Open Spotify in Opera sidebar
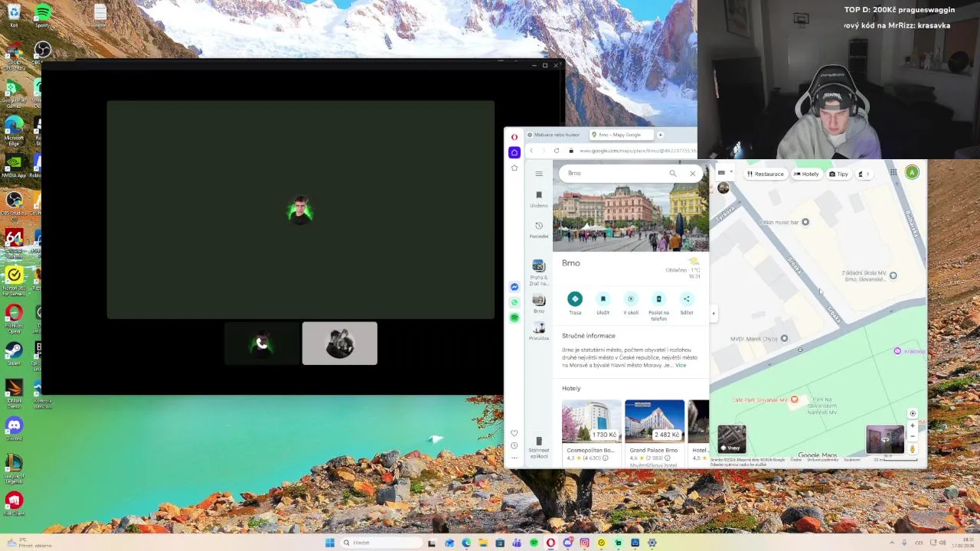The width and height of the screenshot is (980, 551). click(x=514, y=318)
